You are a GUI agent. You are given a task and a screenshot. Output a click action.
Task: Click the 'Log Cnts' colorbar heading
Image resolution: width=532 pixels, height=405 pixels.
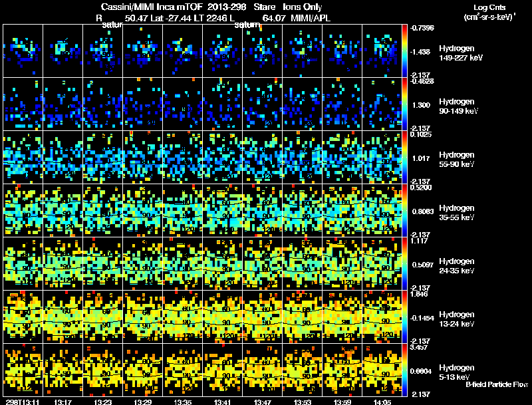click(x=489, y=7)
